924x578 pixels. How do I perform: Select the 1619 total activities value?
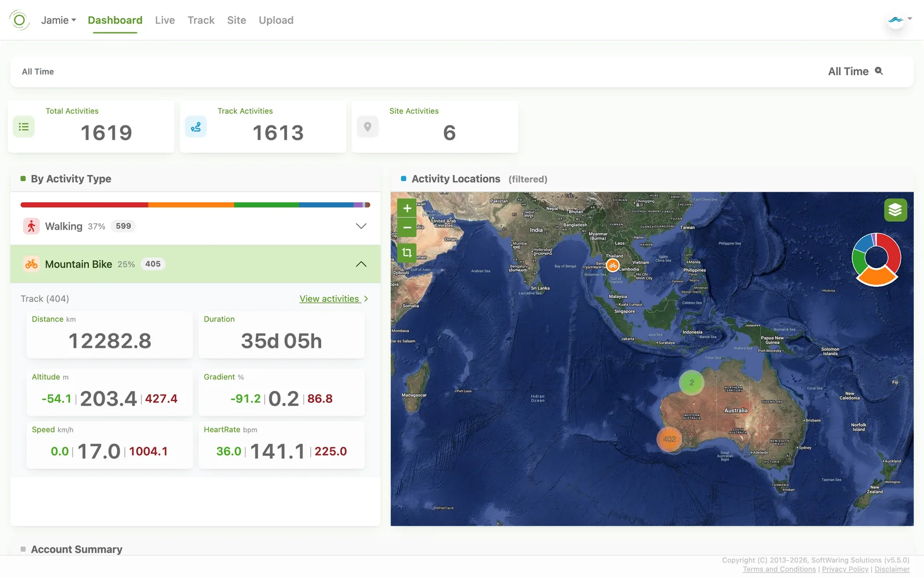tap(106, 133)
